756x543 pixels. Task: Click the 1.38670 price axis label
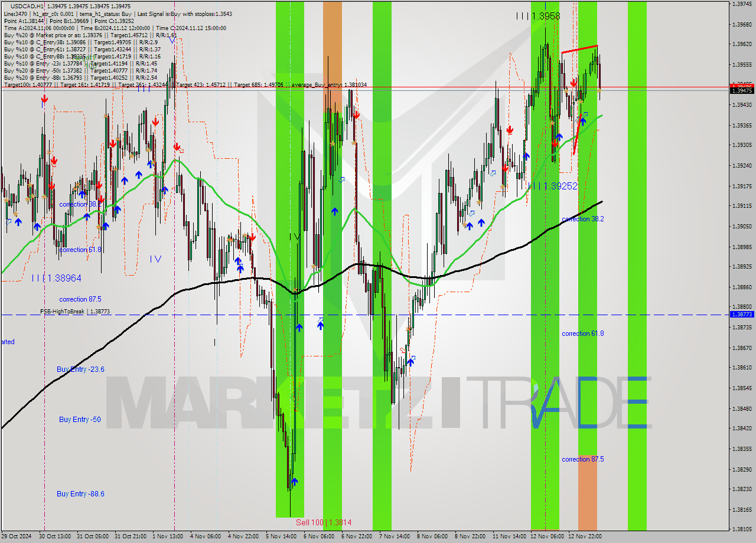(x=742, y=348)
